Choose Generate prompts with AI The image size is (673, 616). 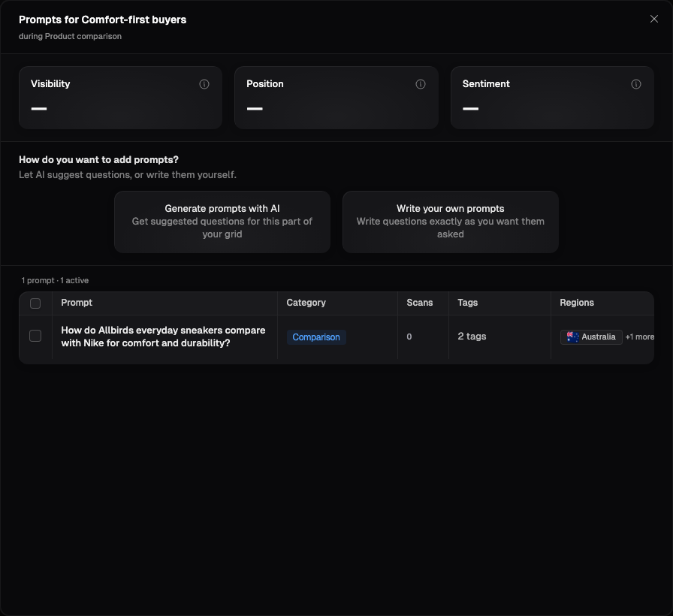pyautogui.click(x=222, y=222)
